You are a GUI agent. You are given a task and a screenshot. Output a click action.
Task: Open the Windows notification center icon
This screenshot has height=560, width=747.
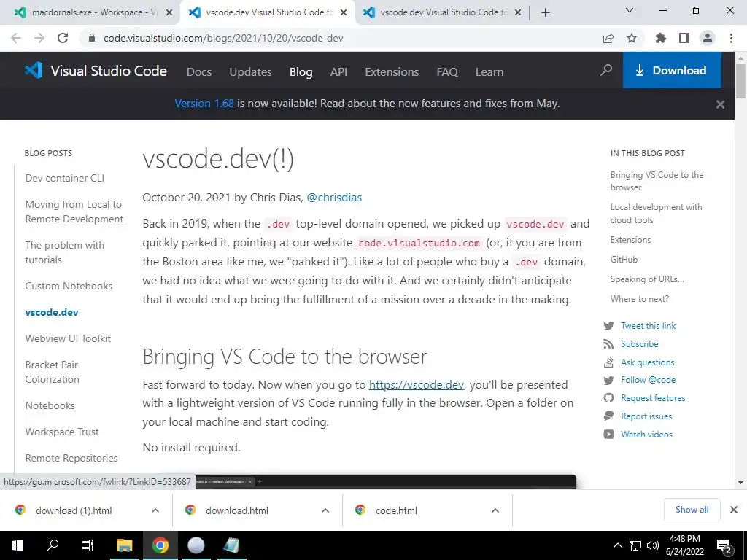tap(724, 545)
